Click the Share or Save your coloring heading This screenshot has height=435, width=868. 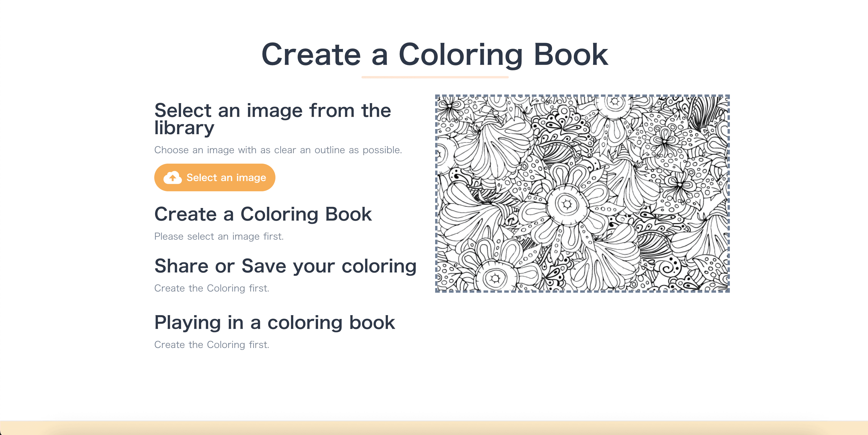point(285,266)
